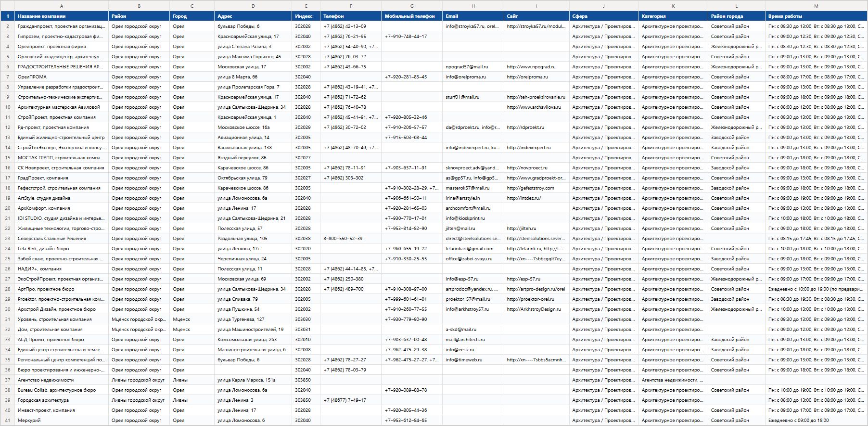This screenshot has width=868, height=434.
Task: Select the site cell 'http://gefeststroy.com'
Action: [x=536, y=188]
